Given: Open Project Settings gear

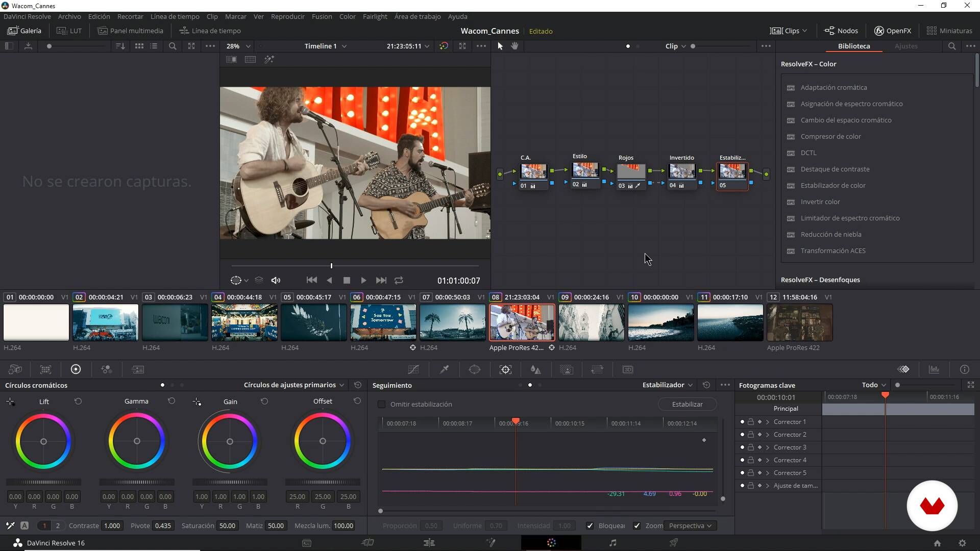Looking at the screenshot, I should tap(962, 543).
